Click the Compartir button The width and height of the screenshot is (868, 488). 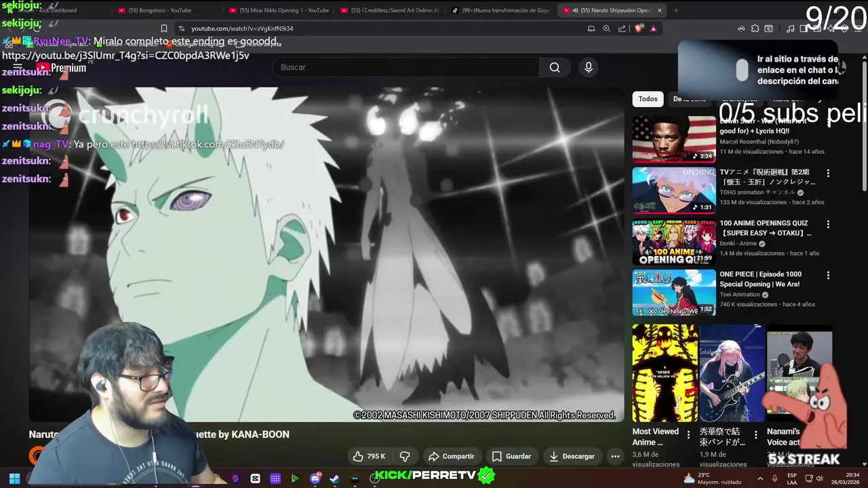(451, 456)
